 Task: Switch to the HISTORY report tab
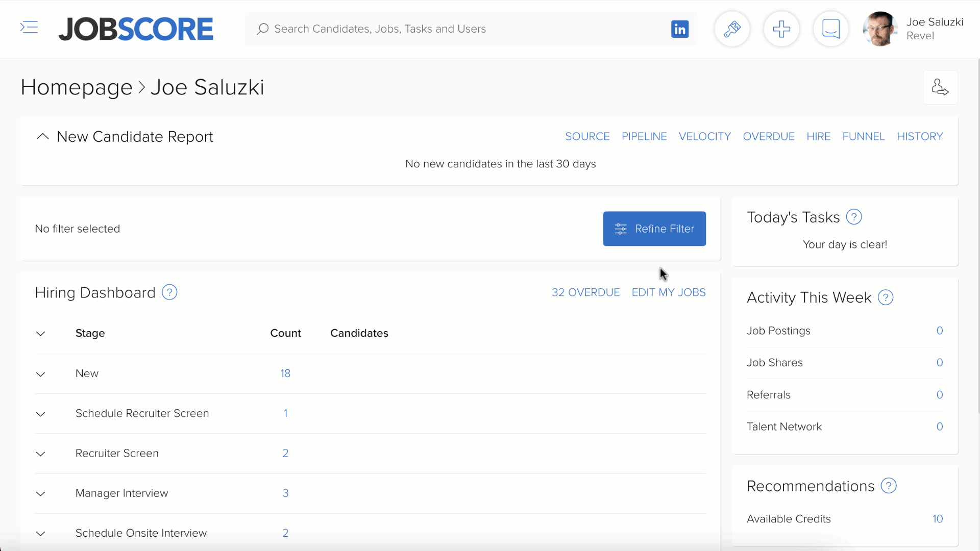click(x=920, y=137)
